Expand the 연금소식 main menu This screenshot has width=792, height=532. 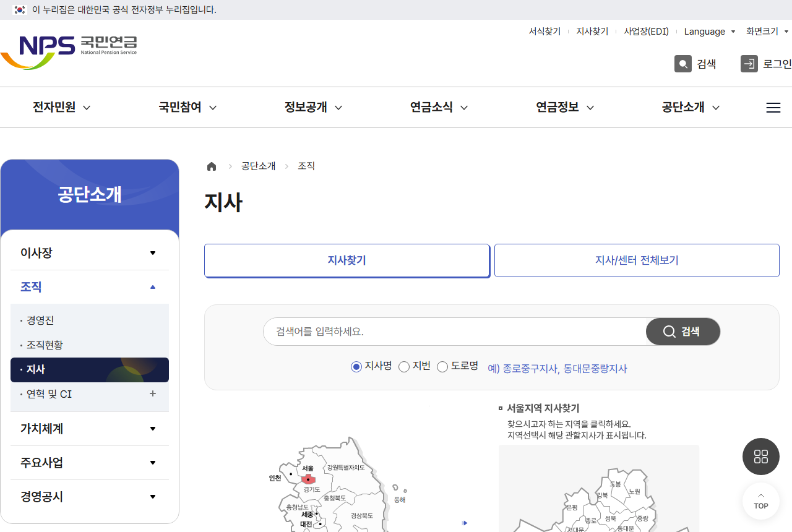[x=439, y=108]
